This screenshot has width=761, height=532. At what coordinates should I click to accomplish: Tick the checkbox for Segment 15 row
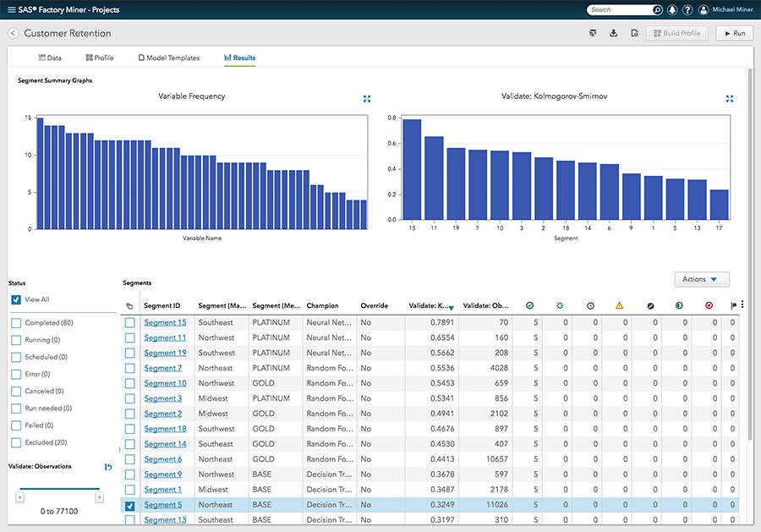[129, 323]
